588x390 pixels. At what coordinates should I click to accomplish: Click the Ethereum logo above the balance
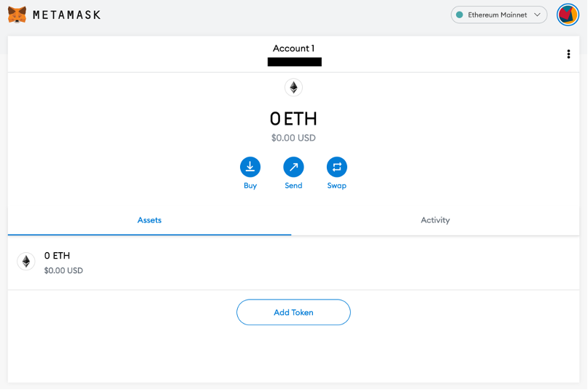point(293,87)
